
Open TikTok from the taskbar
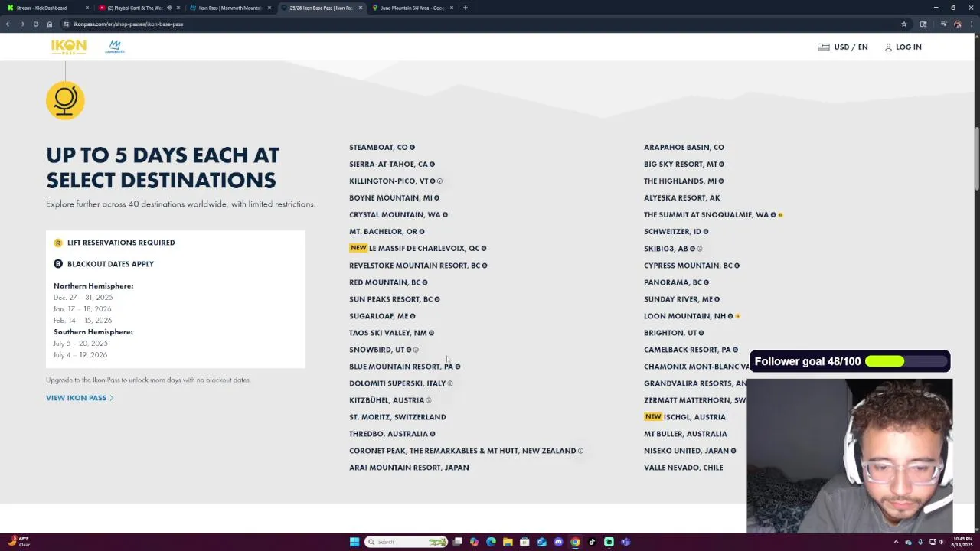pyautogui.click(x=592, y=542)
